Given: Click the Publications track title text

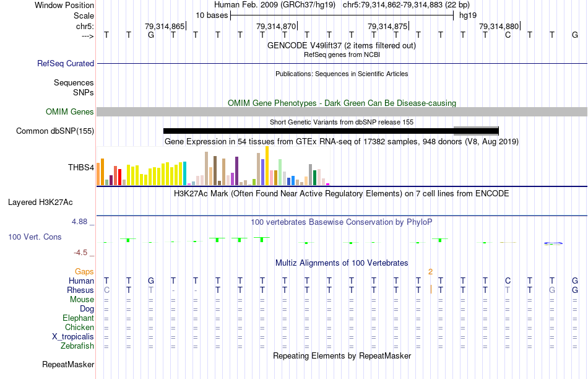Looking at the screenshot, I should pyautogui.click(x=342, y=74).
